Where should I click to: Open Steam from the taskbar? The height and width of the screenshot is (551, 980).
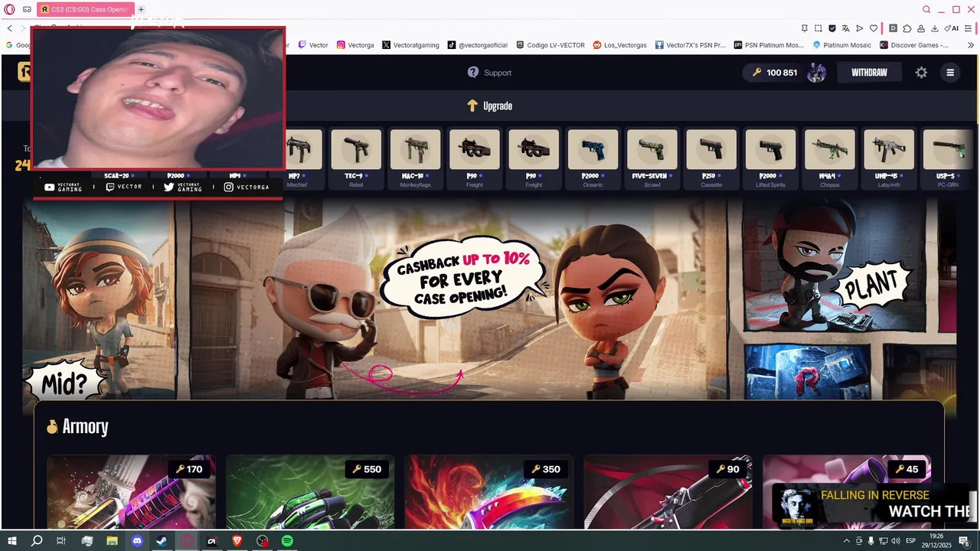[162, 541]
